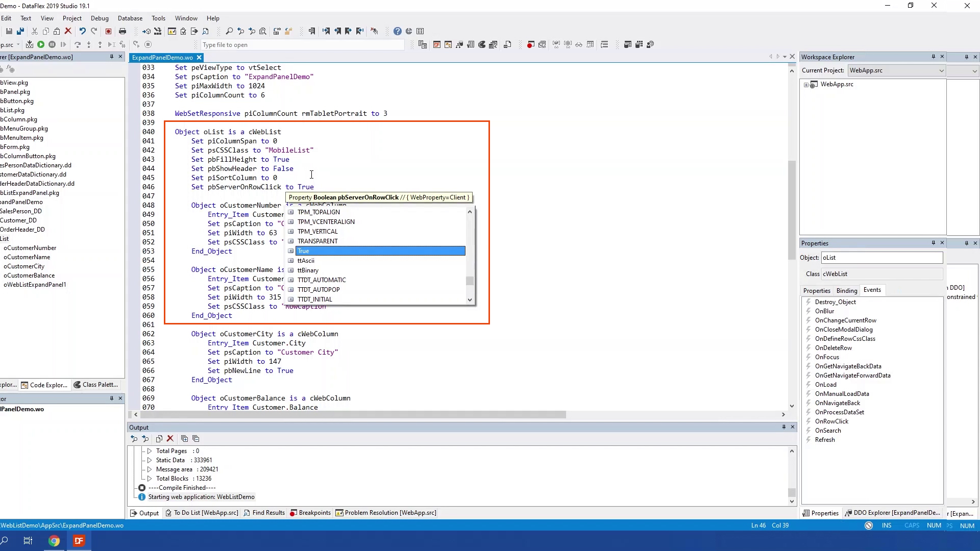The image size is (980, 551).
Task: Open the Current Project dropdown
Action: 941,70
